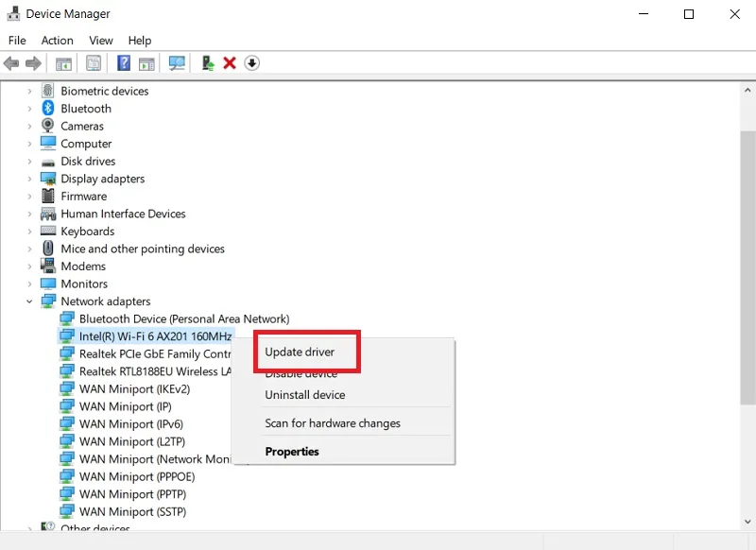Image resolution: width=756 pixels, height=550 pixels.
Task: Open the Help question-mark toolbar icon
Action: [124, 63]
